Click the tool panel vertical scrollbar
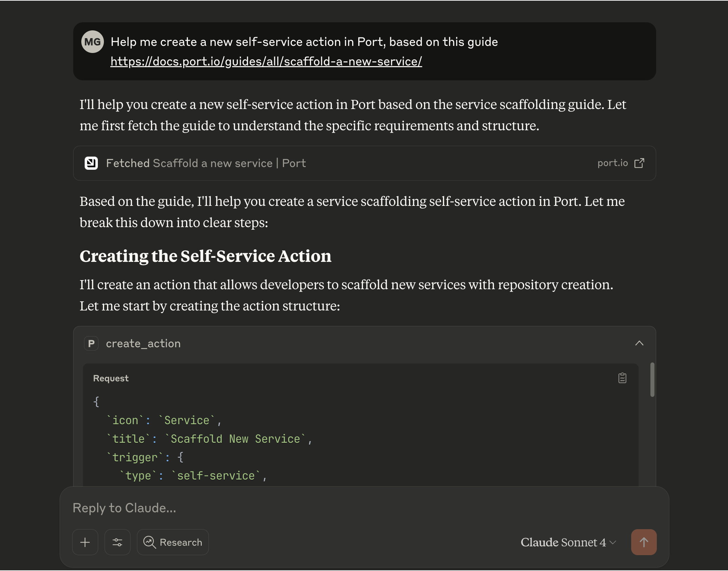 [652, 380]
